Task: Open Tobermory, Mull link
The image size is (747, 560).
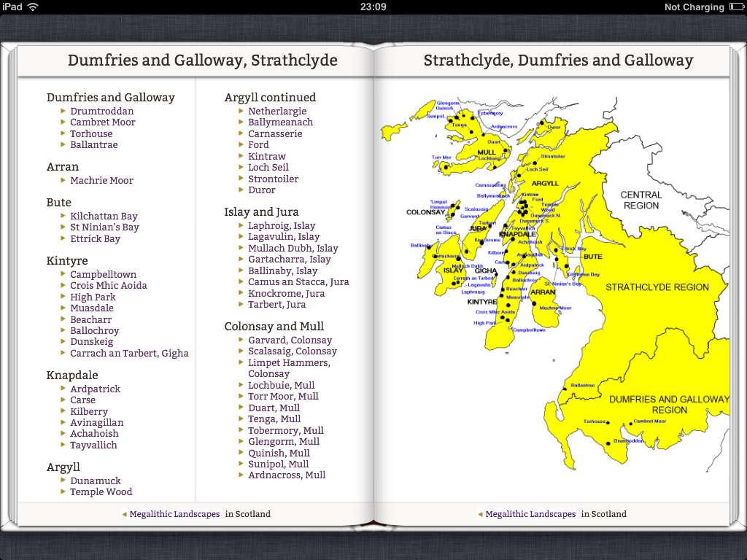Action: coord(286,430)
